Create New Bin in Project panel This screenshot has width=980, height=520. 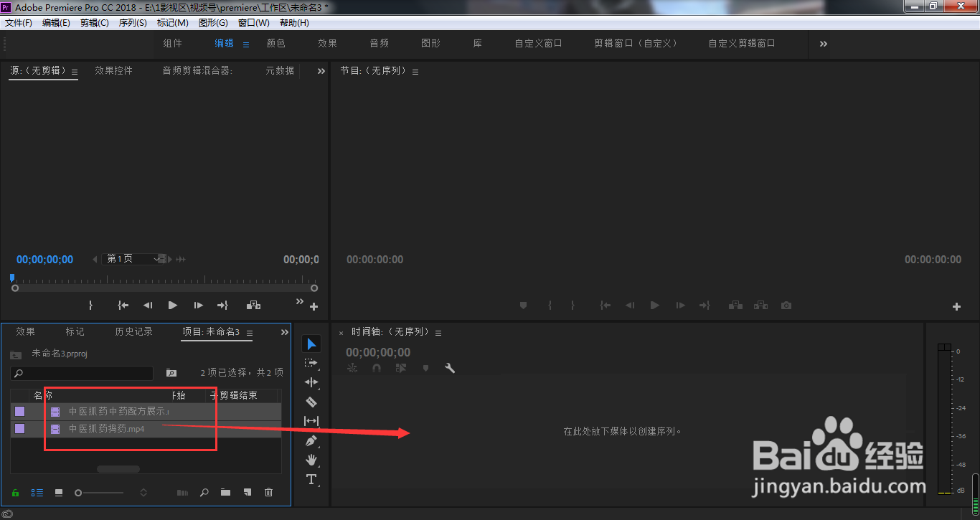pos(225,493)
